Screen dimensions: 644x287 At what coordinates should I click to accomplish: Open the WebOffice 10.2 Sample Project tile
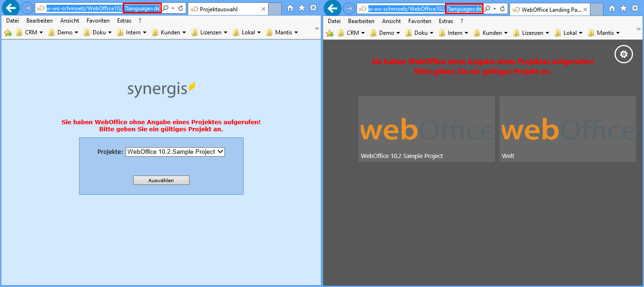pyautogui.click(x=427, y=129)
